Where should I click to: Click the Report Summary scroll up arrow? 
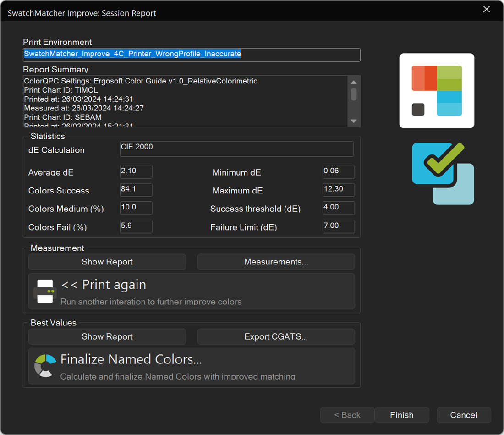click(354, 82)
